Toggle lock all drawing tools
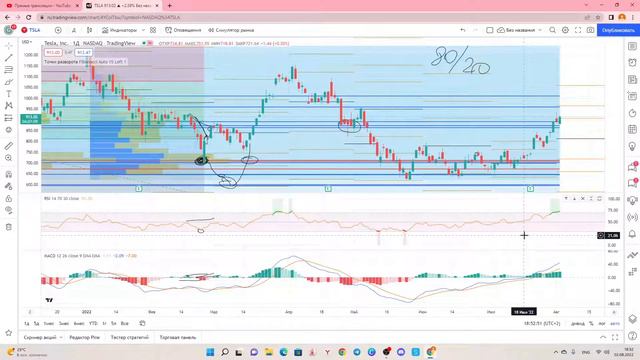 [9, 198]
